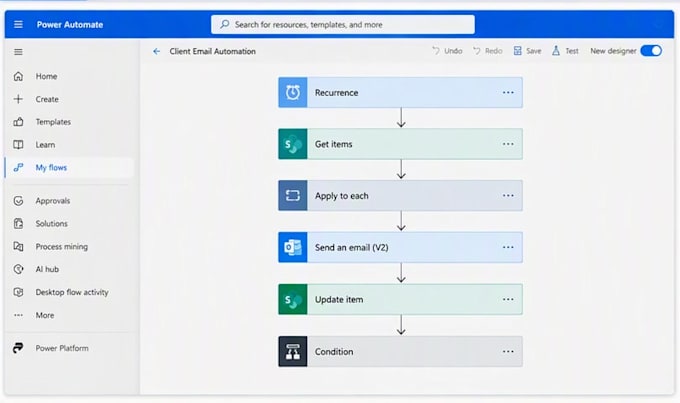
Task: Go back using the arrow beside flow name
Action: point(157,52)
